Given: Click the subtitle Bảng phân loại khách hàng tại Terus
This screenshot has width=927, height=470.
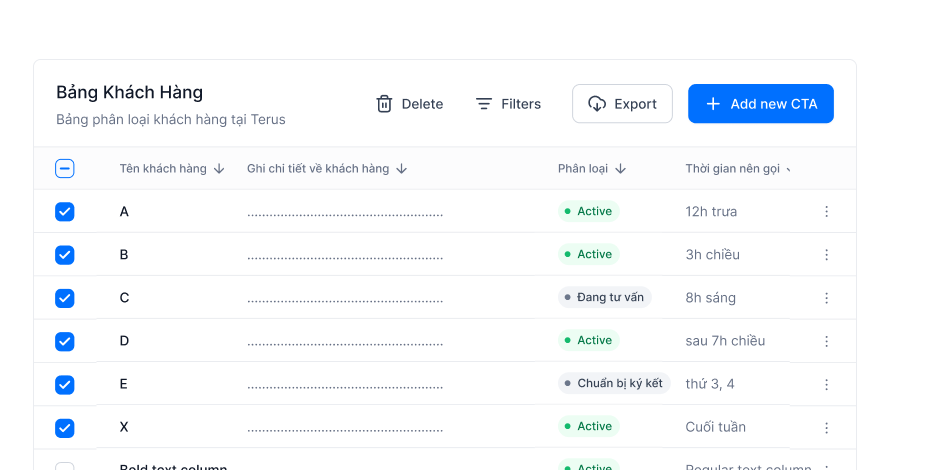Looking at the screenshot, I should pos(171,119).
